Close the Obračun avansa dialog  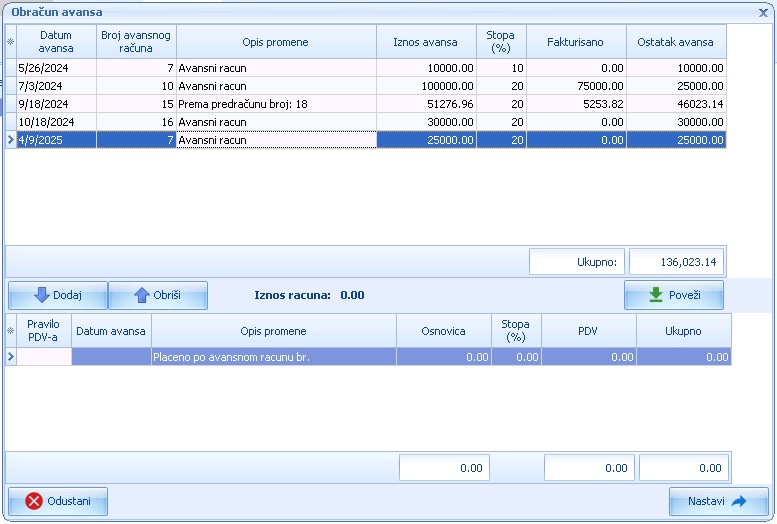click(x=763, y=13)
